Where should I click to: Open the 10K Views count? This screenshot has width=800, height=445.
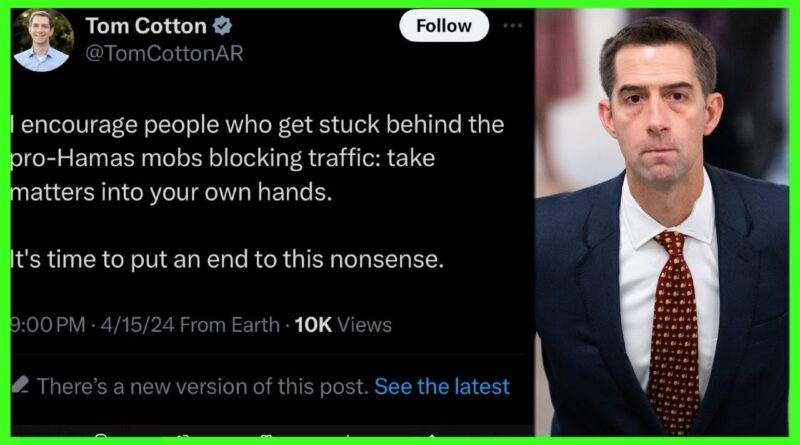click(343, 325)
